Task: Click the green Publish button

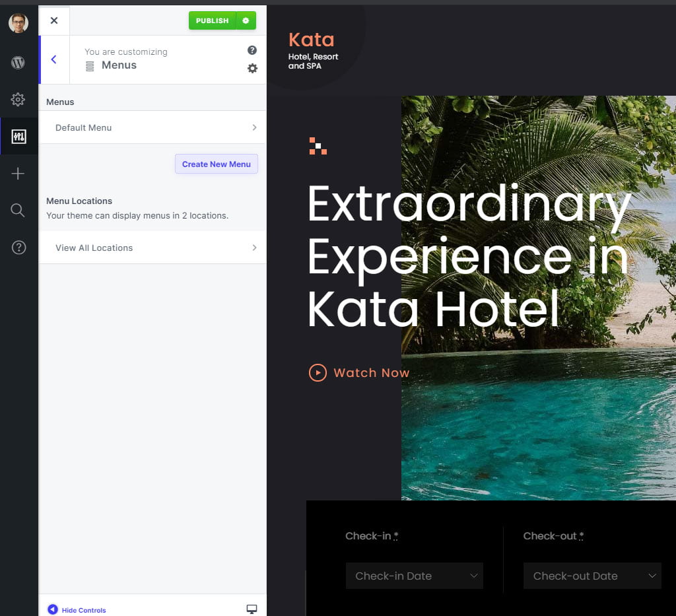Action: 212,20
